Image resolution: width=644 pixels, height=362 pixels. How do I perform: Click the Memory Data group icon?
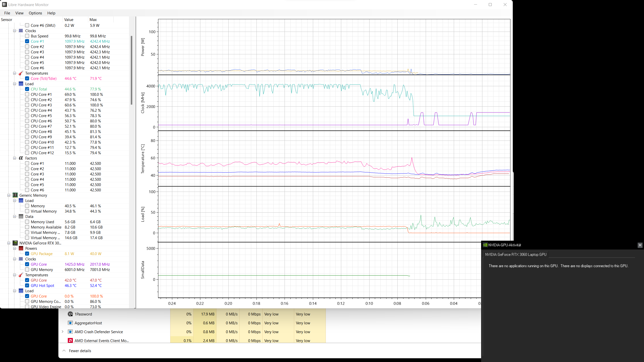21,216
